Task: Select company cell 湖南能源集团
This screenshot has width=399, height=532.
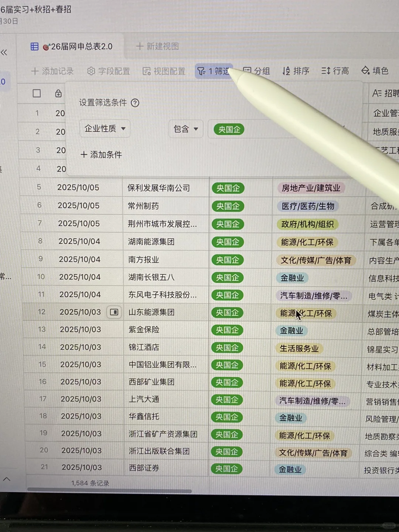Action: pyautogui.click(x=166, y=242)
